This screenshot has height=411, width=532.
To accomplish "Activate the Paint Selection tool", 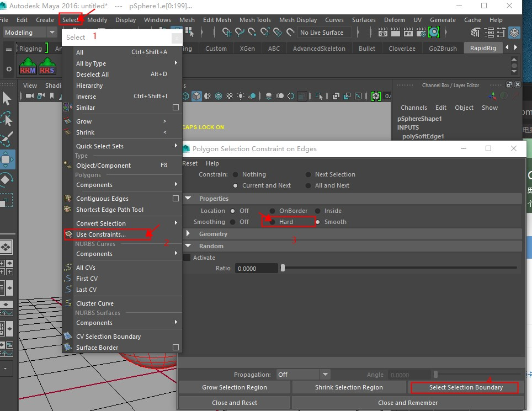I will [7, 138].
